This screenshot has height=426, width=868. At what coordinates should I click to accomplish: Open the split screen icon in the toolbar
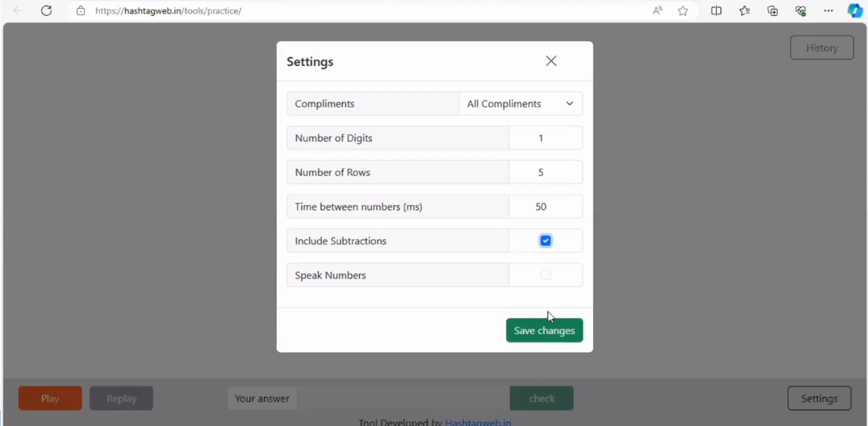tap(716, 10)
